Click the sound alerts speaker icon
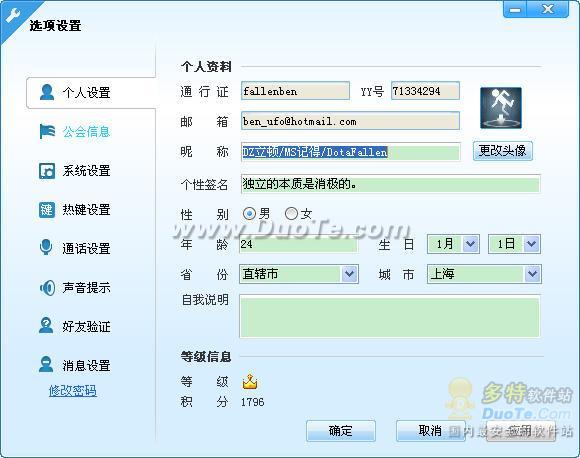This screenshot has height=458, width=580. pyautogui.click(x=47, y=288)
